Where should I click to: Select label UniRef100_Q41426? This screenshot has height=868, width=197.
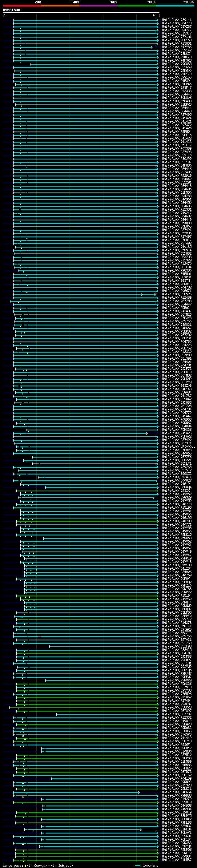pyautogui.click(x=177, y=433)
